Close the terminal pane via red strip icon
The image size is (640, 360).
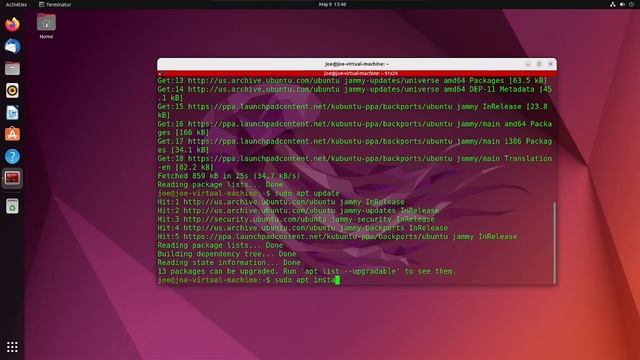(x=160, y=74)
